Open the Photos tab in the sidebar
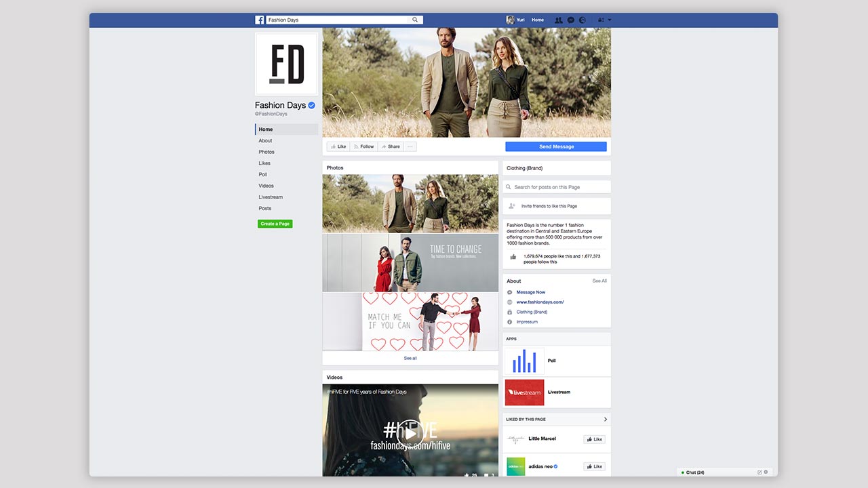Viewport: 868px width, 488px height. [x=267, y=152]
